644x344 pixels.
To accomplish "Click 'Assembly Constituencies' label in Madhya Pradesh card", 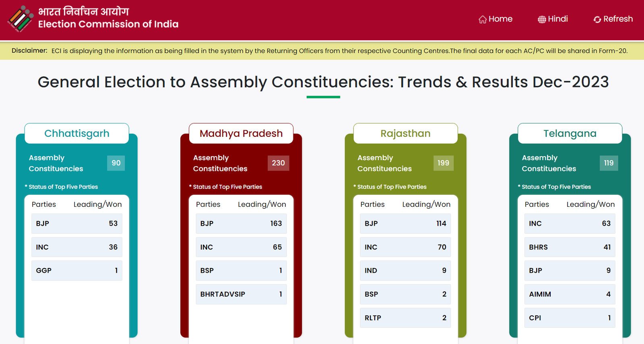I will [220, 163].
